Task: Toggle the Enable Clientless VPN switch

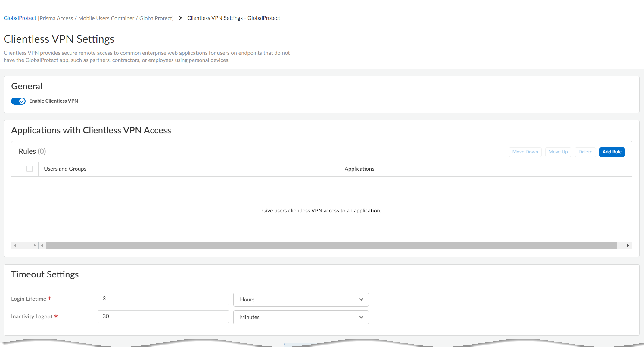Action: click(18, 101)
